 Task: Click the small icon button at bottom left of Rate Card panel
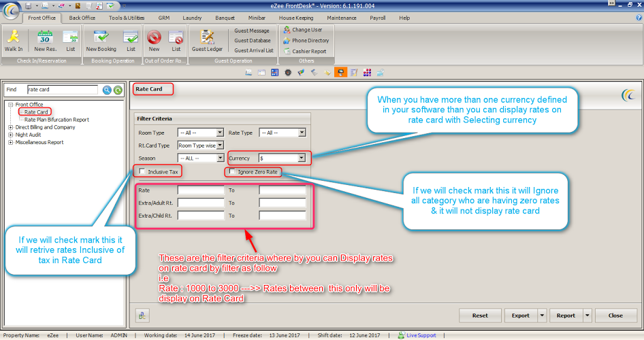[x=142, y=316]
